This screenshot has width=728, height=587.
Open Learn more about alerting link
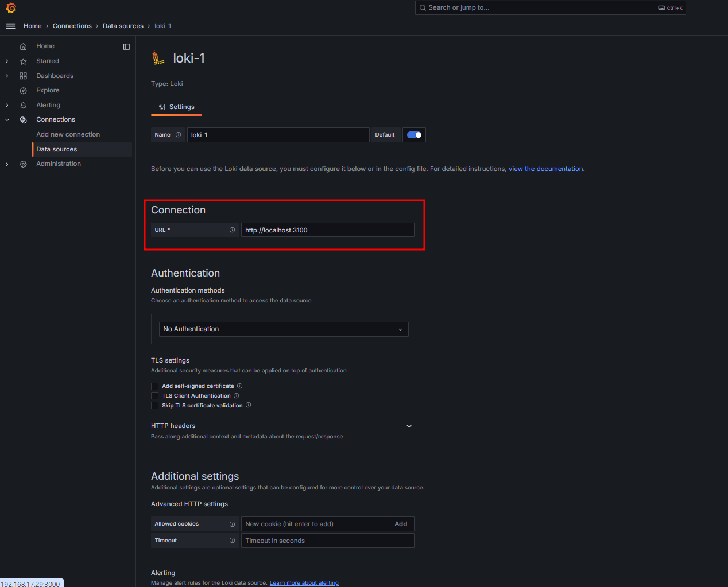[x=304, y=583]
